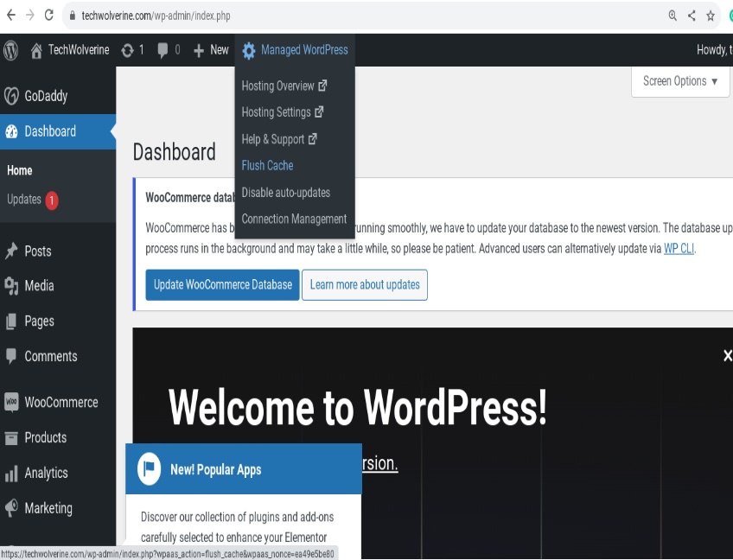Click the zoom magnifier icon in address bar
The width and height of the screenshot is (733, 560).
(672, 16)
